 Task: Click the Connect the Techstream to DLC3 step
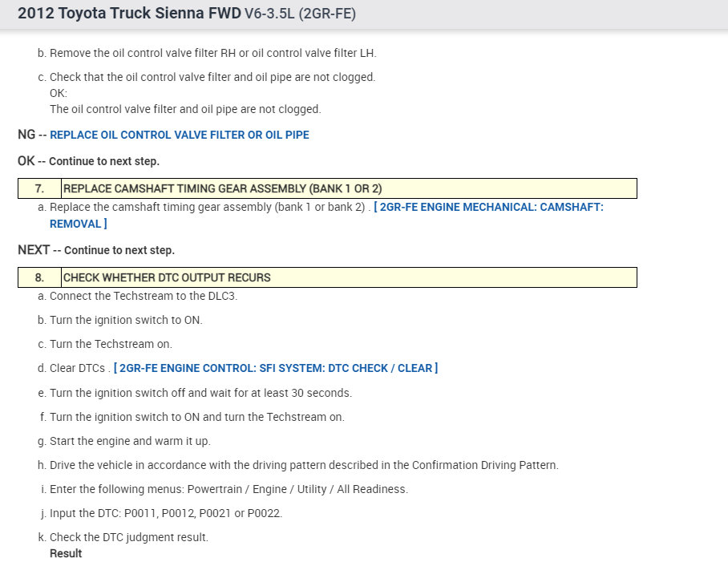click(x=144, y=296)
